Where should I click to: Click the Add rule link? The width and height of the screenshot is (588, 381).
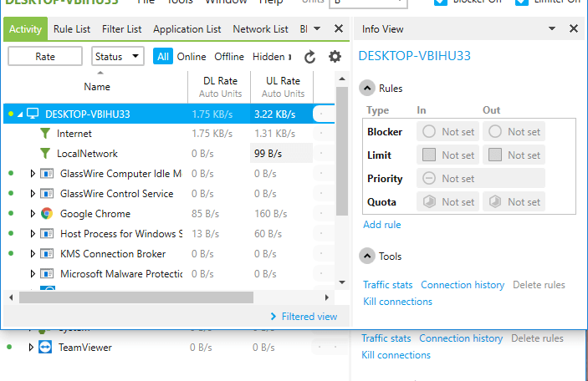point(381,225)
